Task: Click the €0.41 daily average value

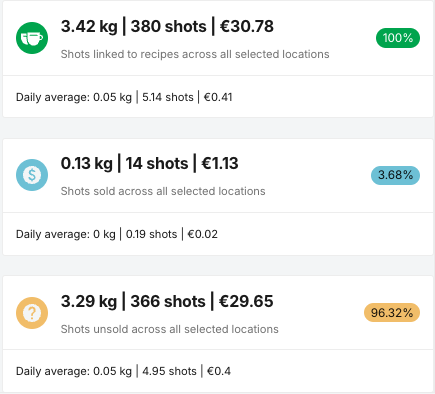Action: pyautogui.click(x=218, y=97)
